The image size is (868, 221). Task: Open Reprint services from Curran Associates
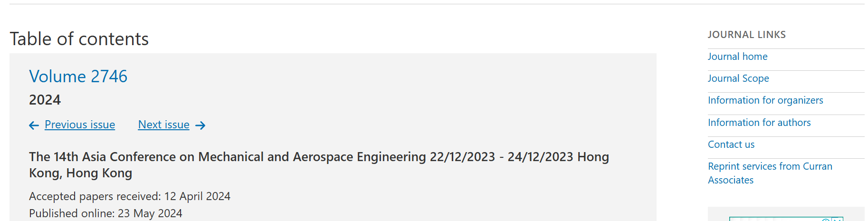click(x=770, y=173)
